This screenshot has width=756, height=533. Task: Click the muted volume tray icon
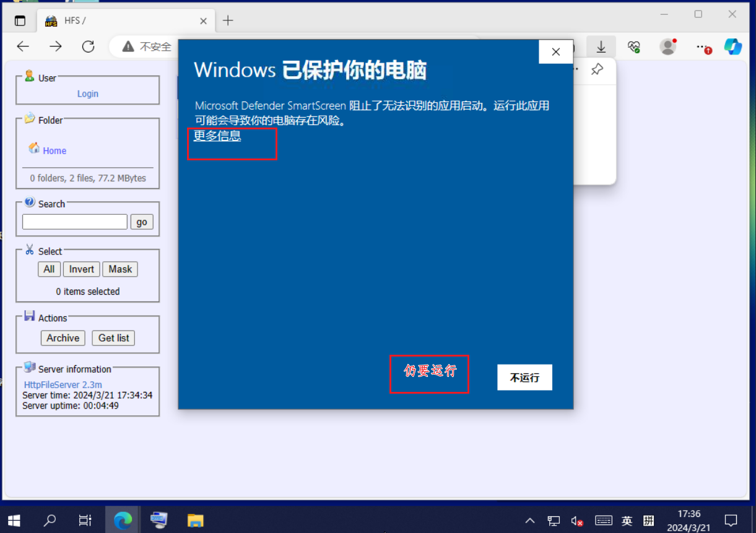coord(577,521)
